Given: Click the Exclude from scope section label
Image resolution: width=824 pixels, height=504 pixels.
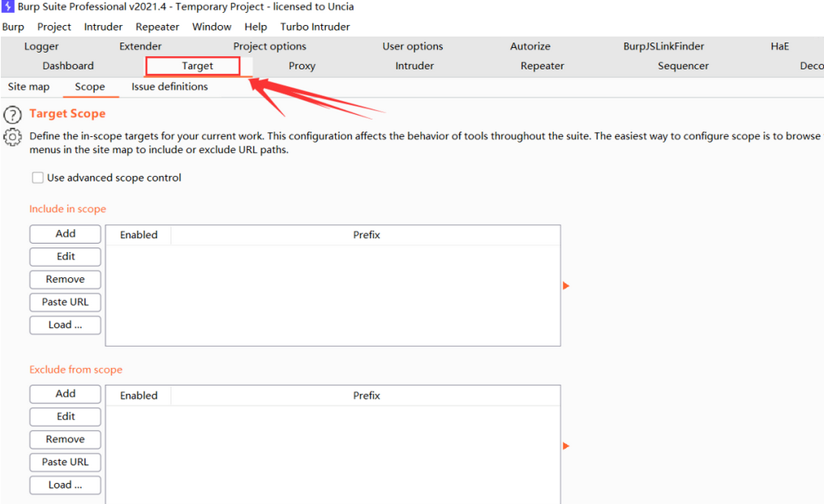Looking at the screenshot, I should pyautogui.click(x=75, y=369).
